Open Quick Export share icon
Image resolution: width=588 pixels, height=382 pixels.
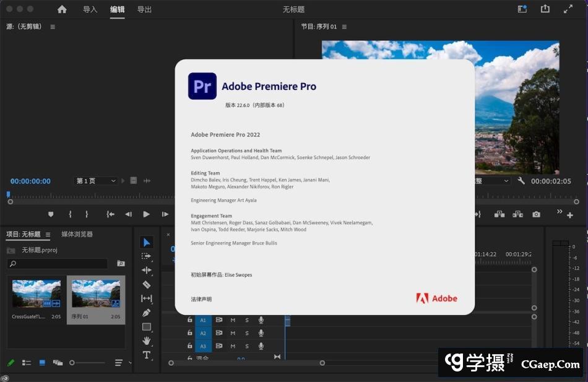coord(545,9)
